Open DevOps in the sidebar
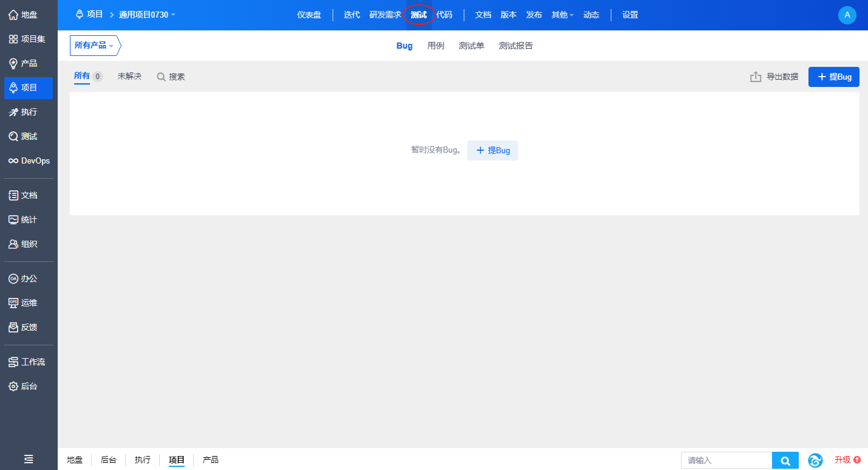This screenshot has height=470, width=868. (x=29, y=161)
